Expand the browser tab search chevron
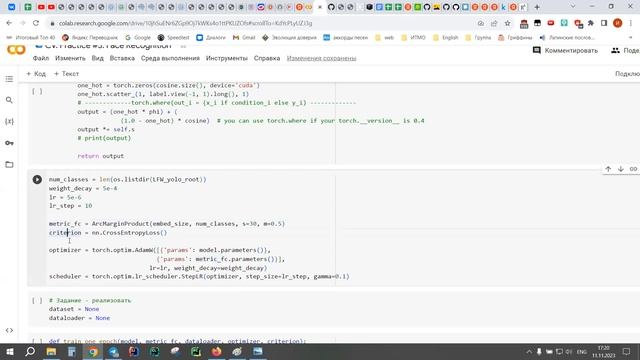This screenshot has width=640, height=360. tap(573, 7)
